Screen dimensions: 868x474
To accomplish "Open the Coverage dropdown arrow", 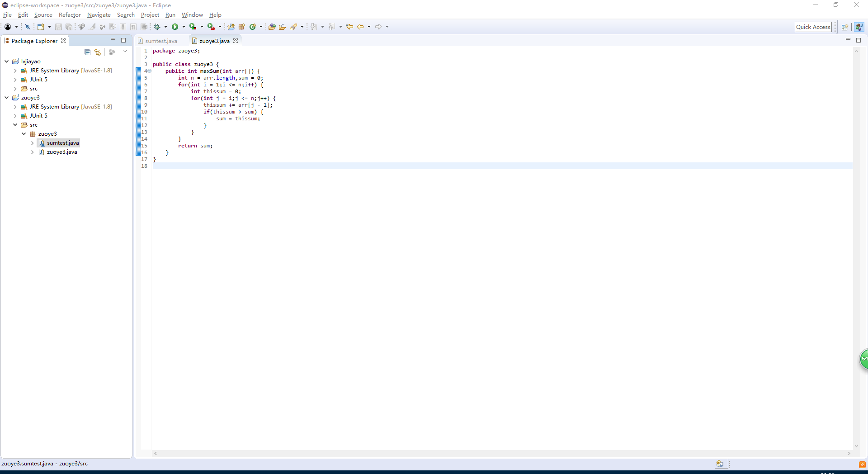I will [x=202, y=27].
